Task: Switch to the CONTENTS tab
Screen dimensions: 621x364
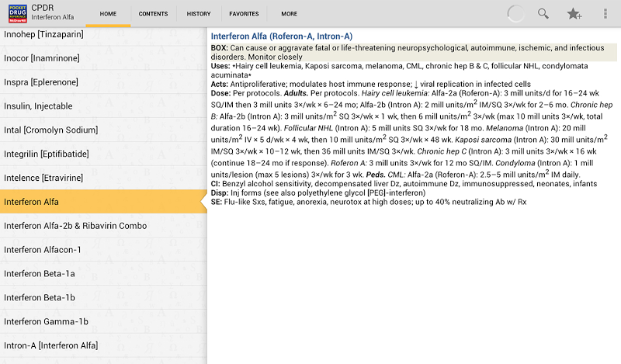Action: tap(153, 14)
